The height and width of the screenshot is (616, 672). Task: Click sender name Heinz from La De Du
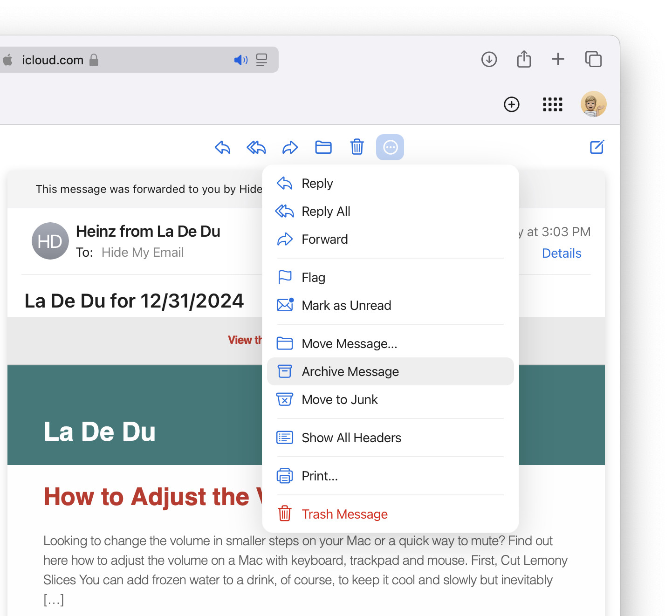click(148, 231)
